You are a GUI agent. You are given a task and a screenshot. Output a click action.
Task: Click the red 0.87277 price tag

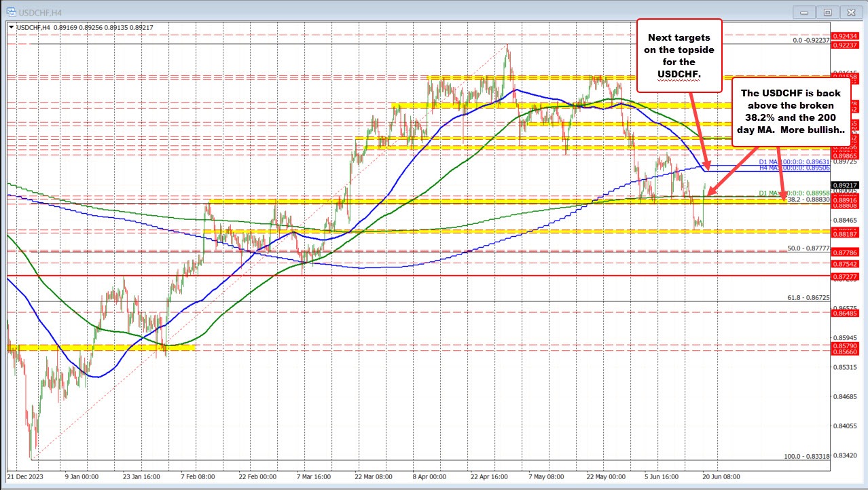tap(846, 277)
